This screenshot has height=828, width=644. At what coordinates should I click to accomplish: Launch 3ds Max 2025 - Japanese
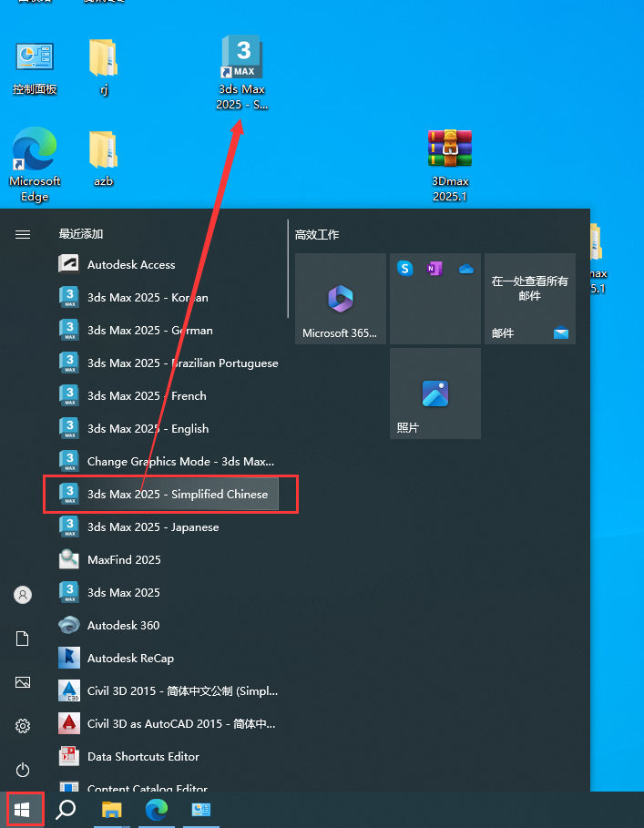168,526
